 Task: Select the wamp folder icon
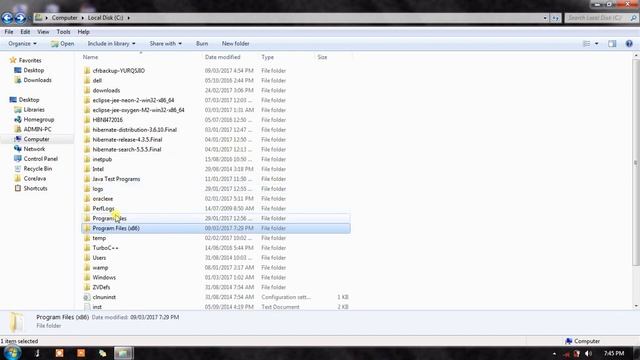click(x=87, y=268)
